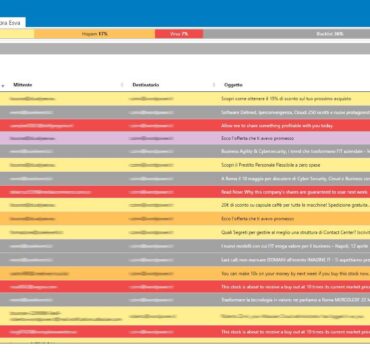Open the Destinatario column options menu

coord(214,85)
